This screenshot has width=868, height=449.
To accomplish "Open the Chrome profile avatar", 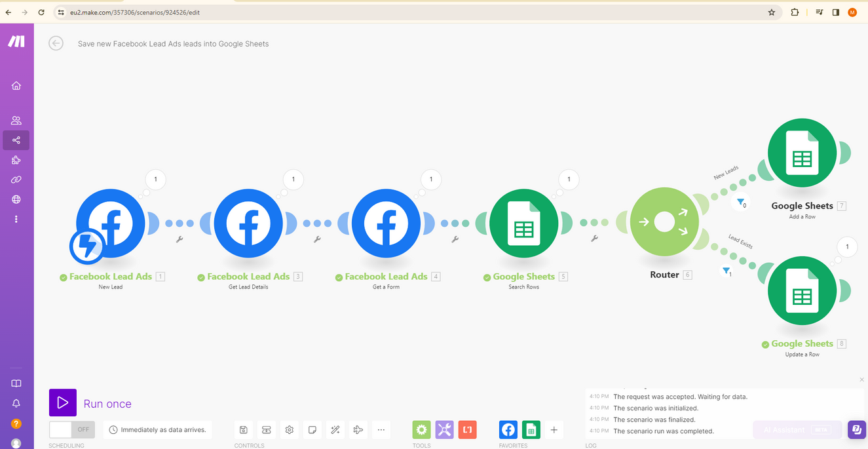I will tap(852, 12).
